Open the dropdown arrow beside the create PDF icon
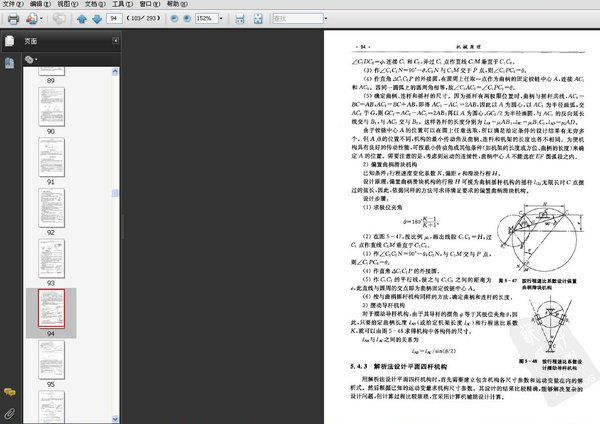Viewport: 600px width, 424px height. click(41, 18)
